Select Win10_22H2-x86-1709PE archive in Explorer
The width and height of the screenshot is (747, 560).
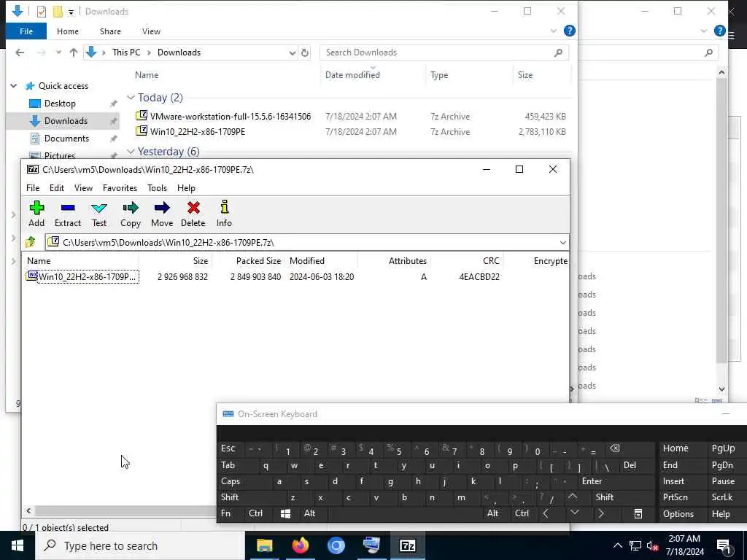point(197,132)
